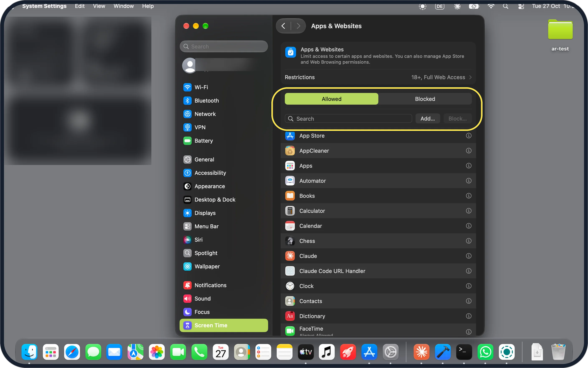Open Terminal from the Dock

[464, 352]
